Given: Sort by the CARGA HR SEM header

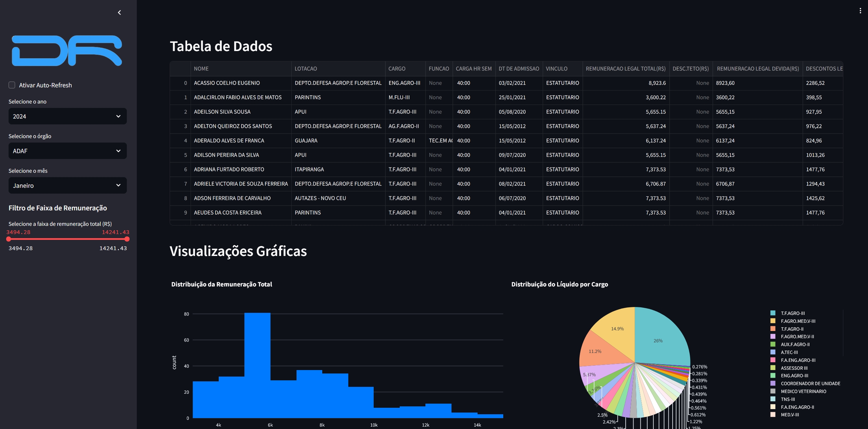Looking at the screenshot, I should click(x=474, y=69).
